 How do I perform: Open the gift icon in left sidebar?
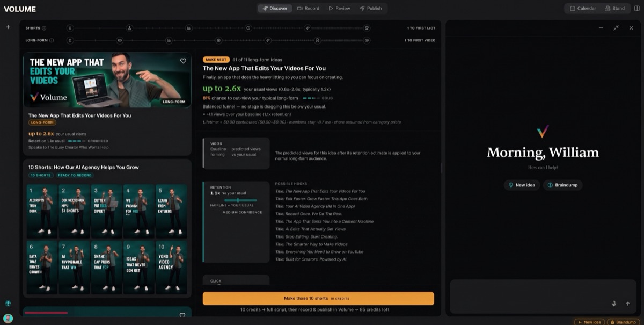[8, 304]
